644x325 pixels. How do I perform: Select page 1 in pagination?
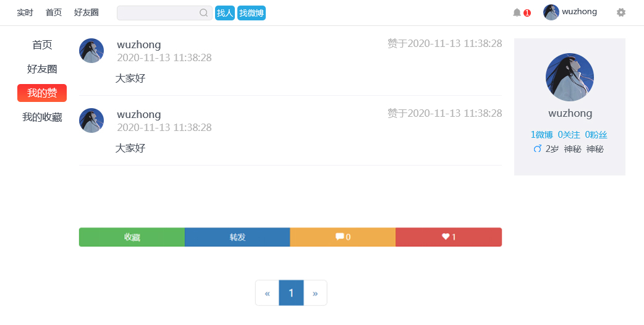291,293
